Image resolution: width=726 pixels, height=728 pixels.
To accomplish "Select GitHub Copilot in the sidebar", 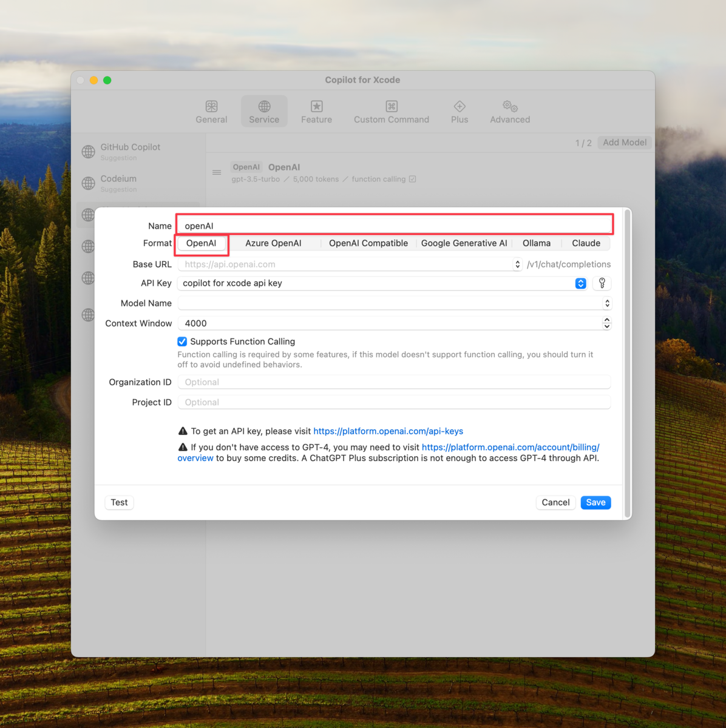I will point(138,152).
